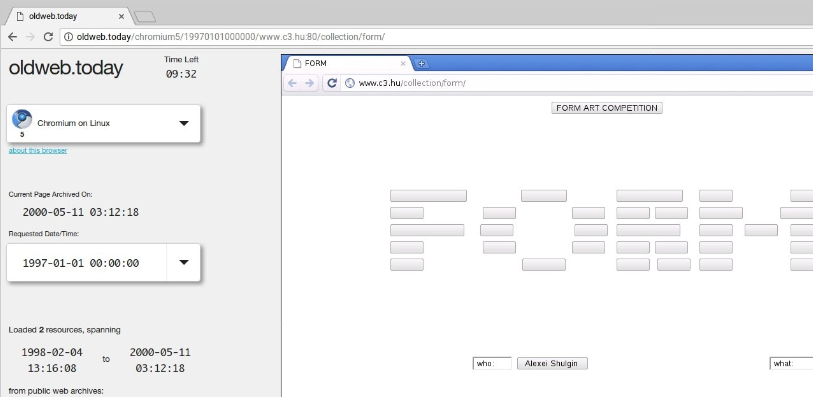Click the 'what:' input field

click(791, 363)
